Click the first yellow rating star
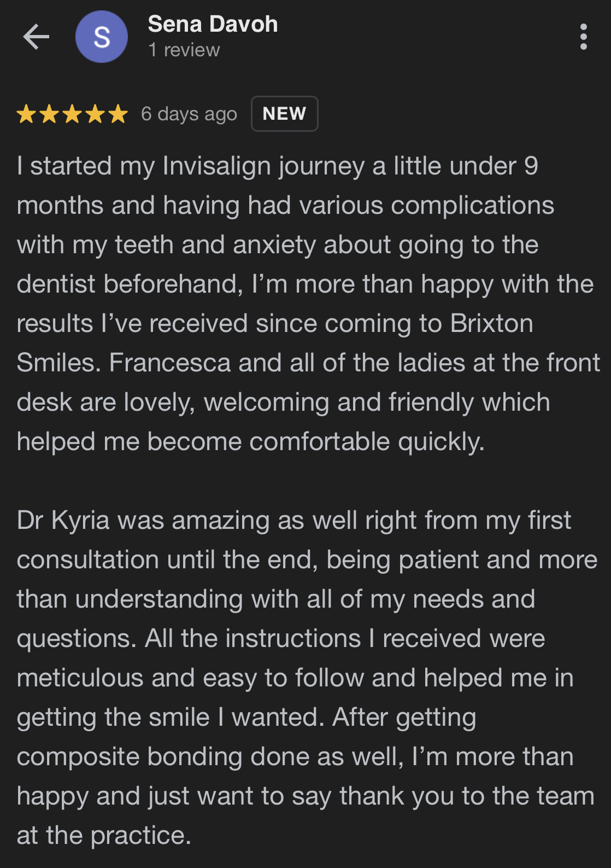The height and width of the screenshot is (868, 611). [x=26, y=114]
